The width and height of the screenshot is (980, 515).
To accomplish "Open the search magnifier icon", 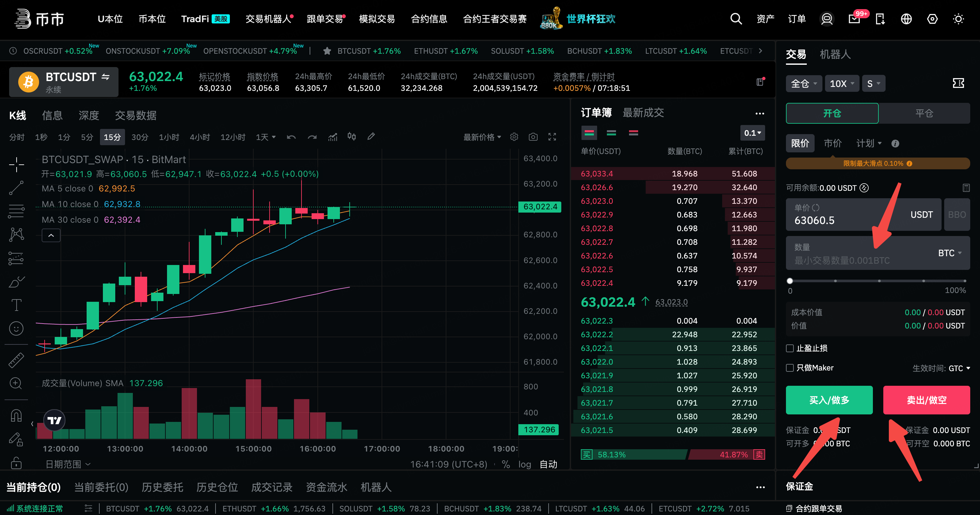I will pyautogui.click(x=736, y=19).
